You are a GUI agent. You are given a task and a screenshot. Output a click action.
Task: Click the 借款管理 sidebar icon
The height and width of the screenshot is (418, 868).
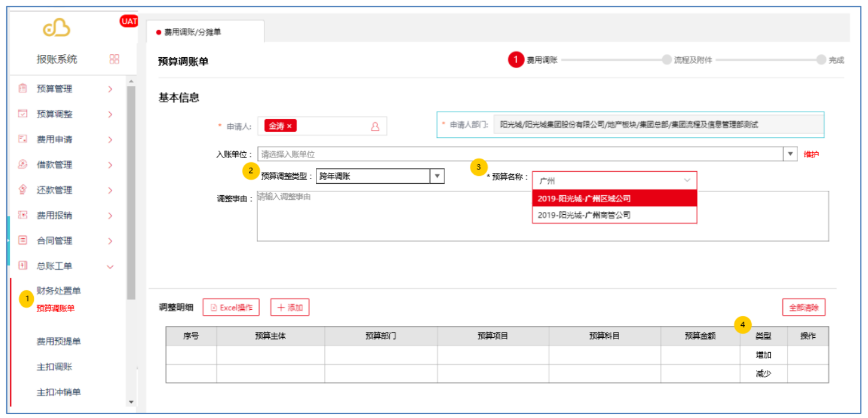coord(23,164)
